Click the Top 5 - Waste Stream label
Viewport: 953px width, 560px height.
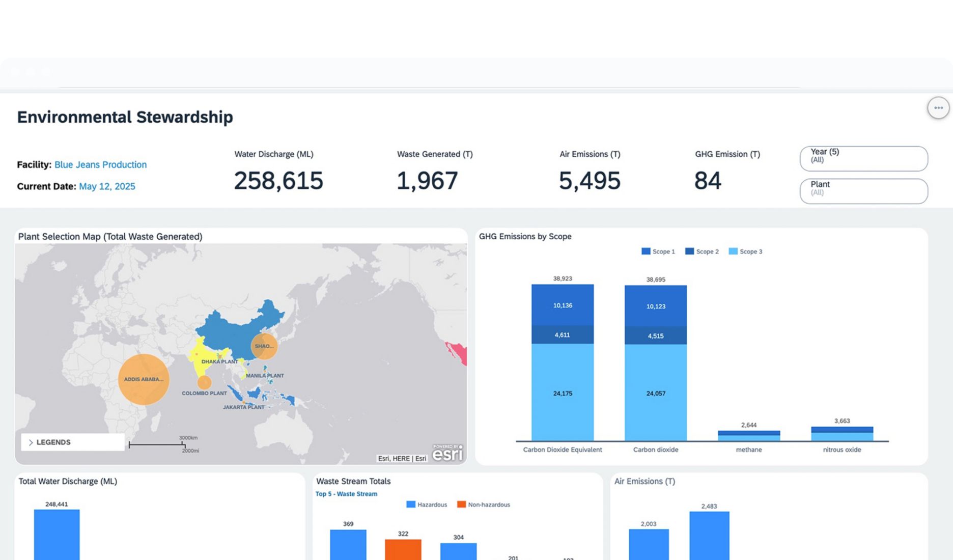[346, 494]
